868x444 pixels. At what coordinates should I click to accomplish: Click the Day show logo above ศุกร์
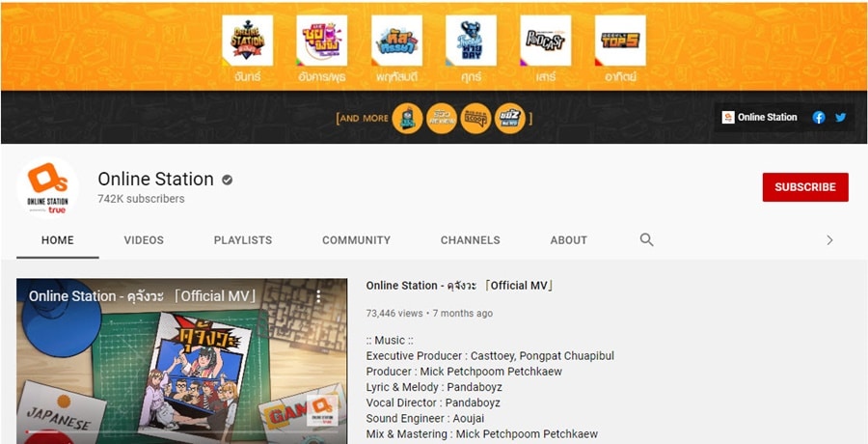471,41
